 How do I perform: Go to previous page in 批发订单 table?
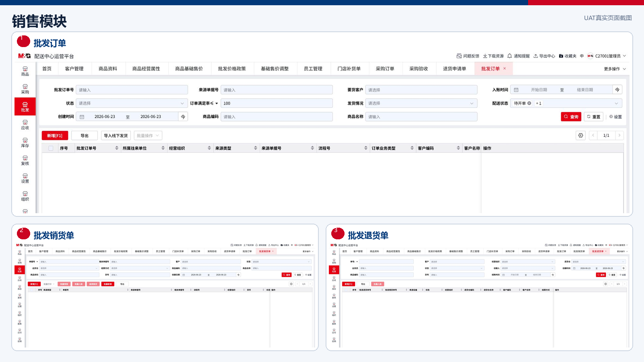point(593,136)
